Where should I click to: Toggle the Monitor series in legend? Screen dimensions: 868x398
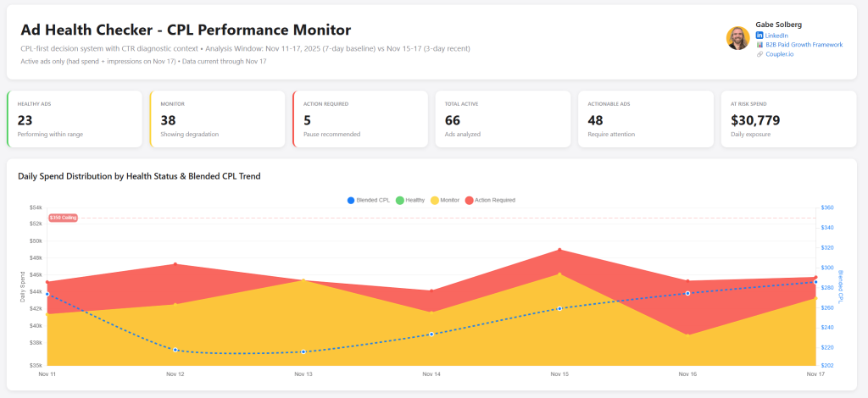[444, 200]
